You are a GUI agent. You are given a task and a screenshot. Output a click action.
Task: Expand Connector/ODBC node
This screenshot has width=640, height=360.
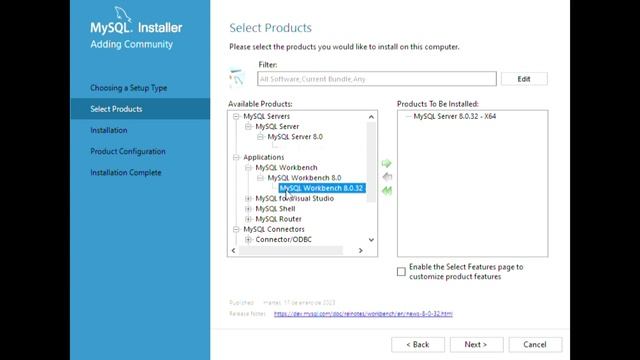pos(248,240)
